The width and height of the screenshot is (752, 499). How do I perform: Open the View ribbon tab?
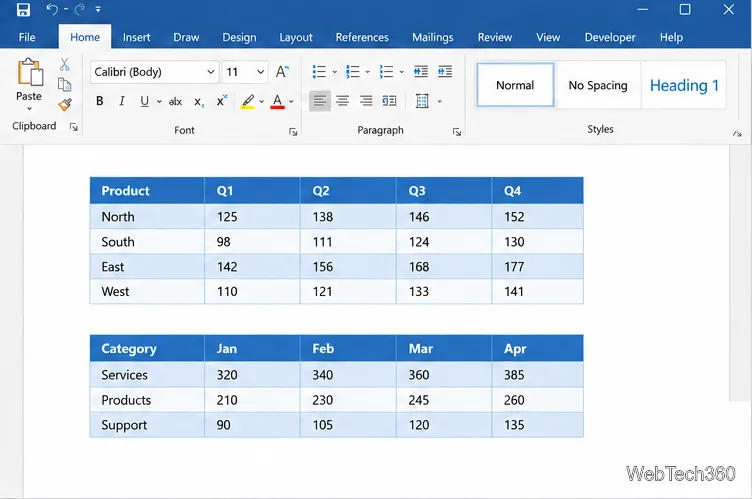click(x=548, y=37)
